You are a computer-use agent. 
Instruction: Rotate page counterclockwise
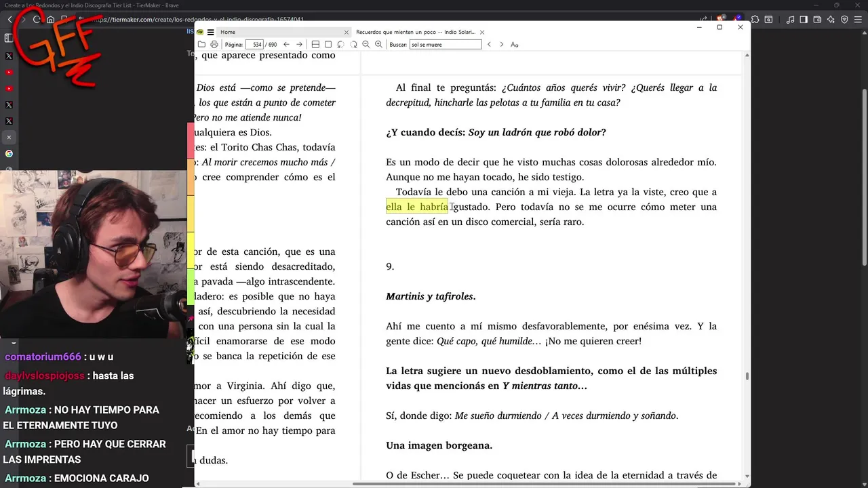click(340, 44)
